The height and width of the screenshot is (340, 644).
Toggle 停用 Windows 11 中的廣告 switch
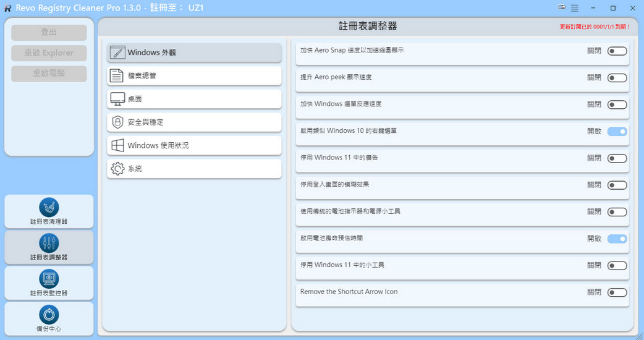tap(617, 158)
